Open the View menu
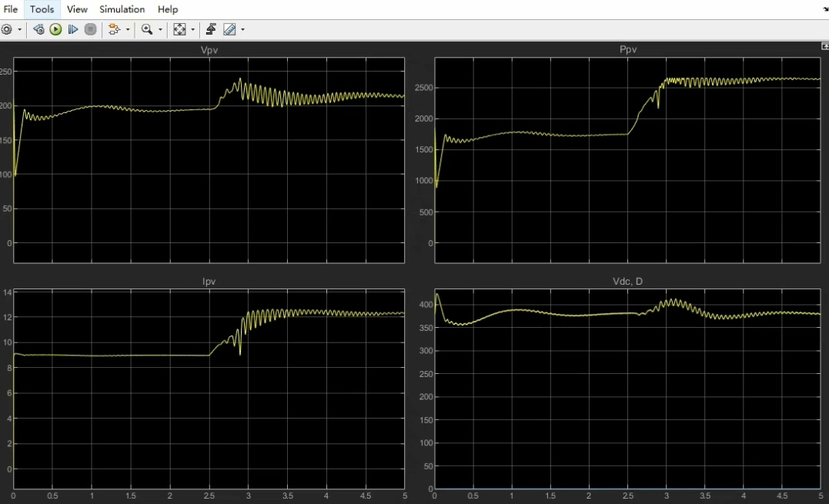The height and width of the screenshot is (504, 829). pyautogui.click(x=77, y=9)
